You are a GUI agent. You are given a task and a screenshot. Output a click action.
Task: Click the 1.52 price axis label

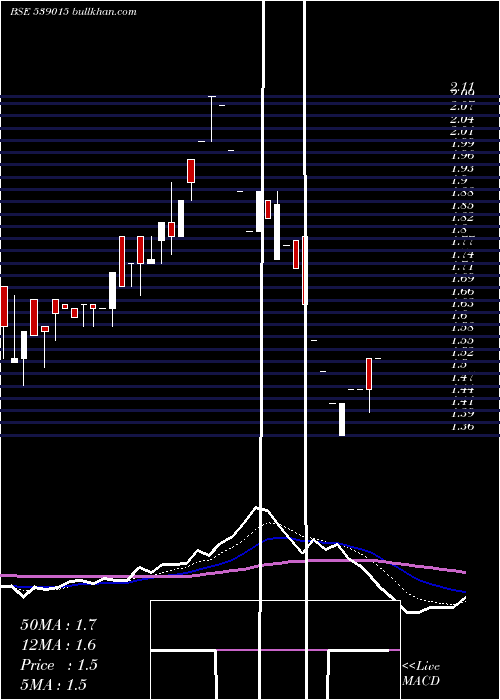point(462,353)
